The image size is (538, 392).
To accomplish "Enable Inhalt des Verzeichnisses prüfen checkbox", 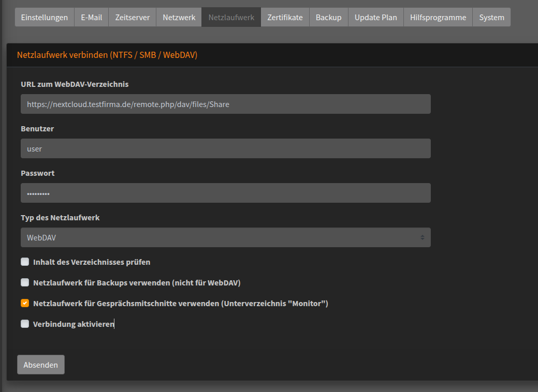I will tap(25, 262).
